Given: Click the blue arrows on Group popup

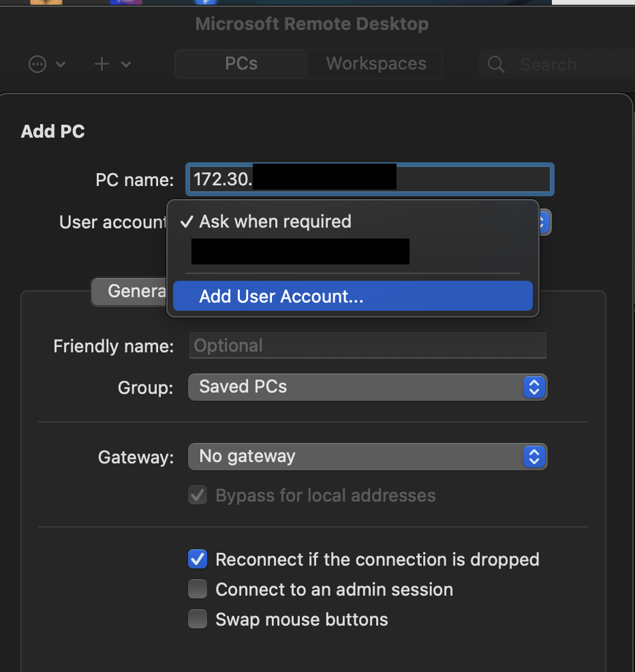Looking at the screenshot, I should 534,387.
